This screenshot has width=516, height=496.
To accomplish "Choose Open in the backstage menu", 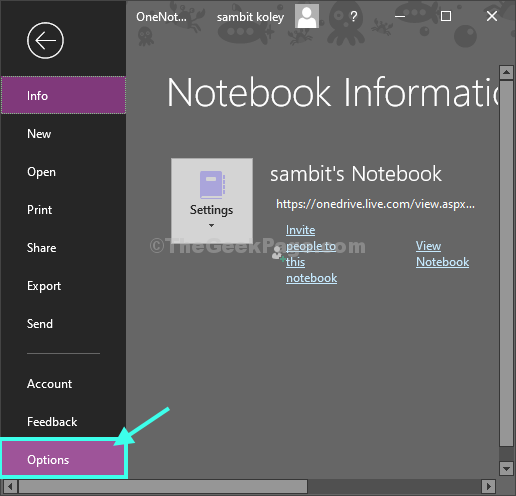I will (63, 172).
